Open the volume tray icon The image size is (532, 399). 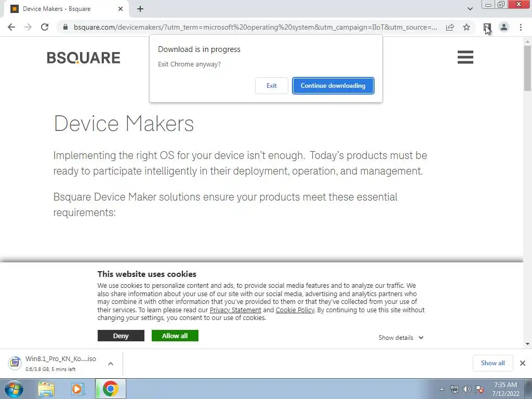point(467,389)
